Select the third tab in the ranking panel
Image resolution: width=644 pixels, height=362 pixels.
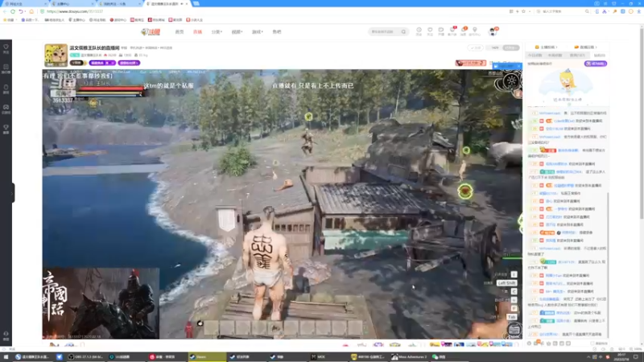(x=577, y=56)
